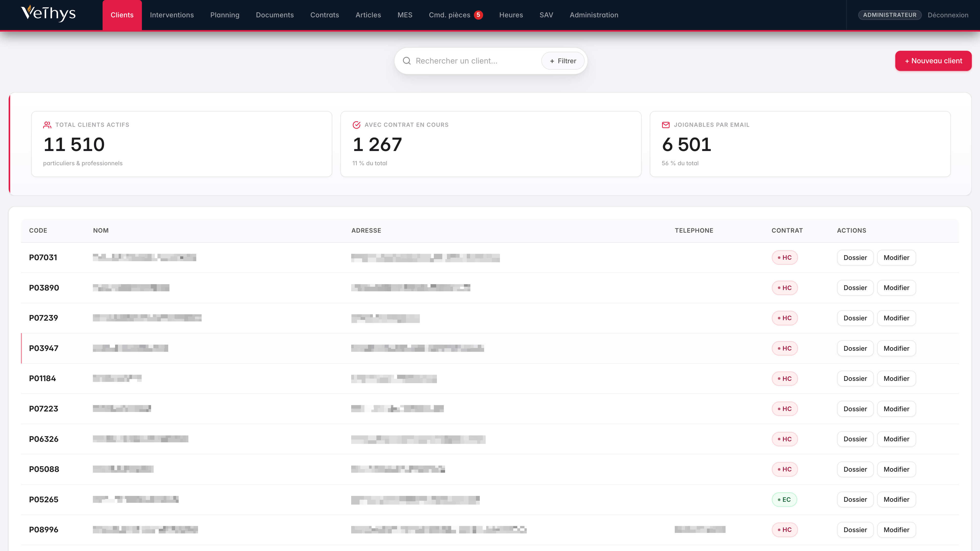Select client code P07031
Image resolution: width=980 pixels, height=551 pixels.
click(x=43, y=257)
